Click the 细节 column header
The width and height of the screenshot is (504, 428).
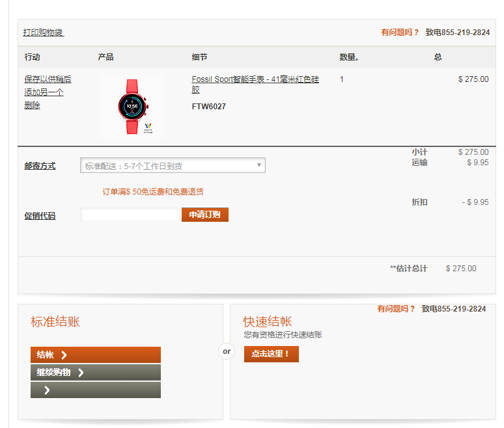(x=199, y=57)
